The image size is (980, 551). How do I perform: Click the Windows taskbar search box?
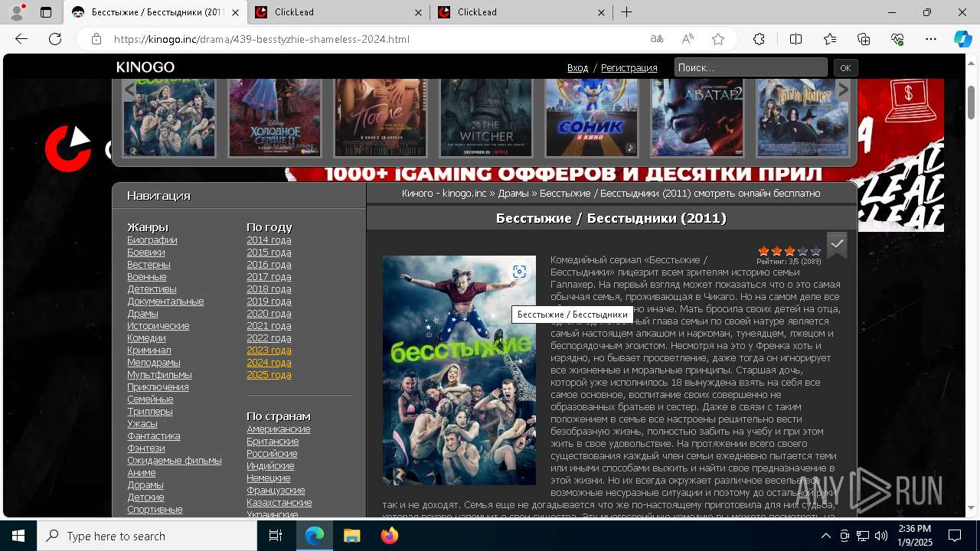pyautogui.click(x=147, y=536)
